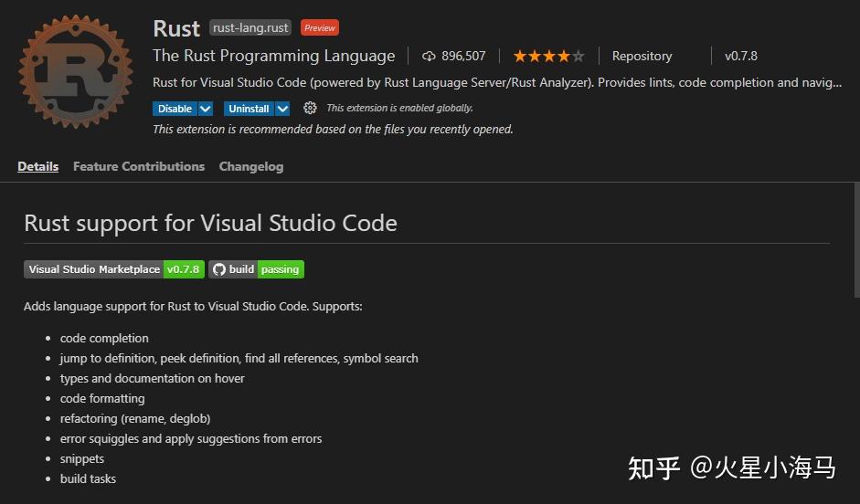Open the Manage gear icon menu
The height and width of the screenshot is (504, 860).
coord(310,108)
